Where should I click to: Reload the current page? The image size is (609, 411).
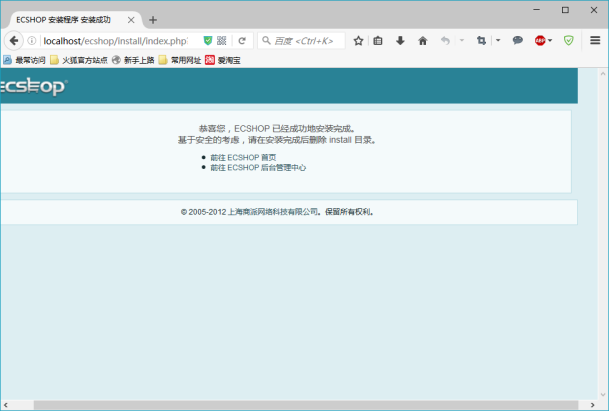(x=242, y=40)
